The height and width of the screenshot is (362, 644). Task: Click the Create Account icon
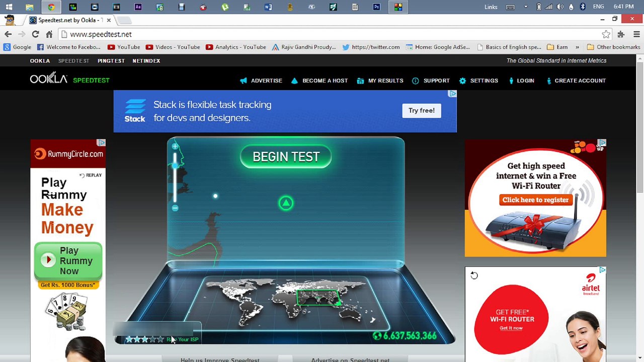pyautogui.click(x=549, y=80)
